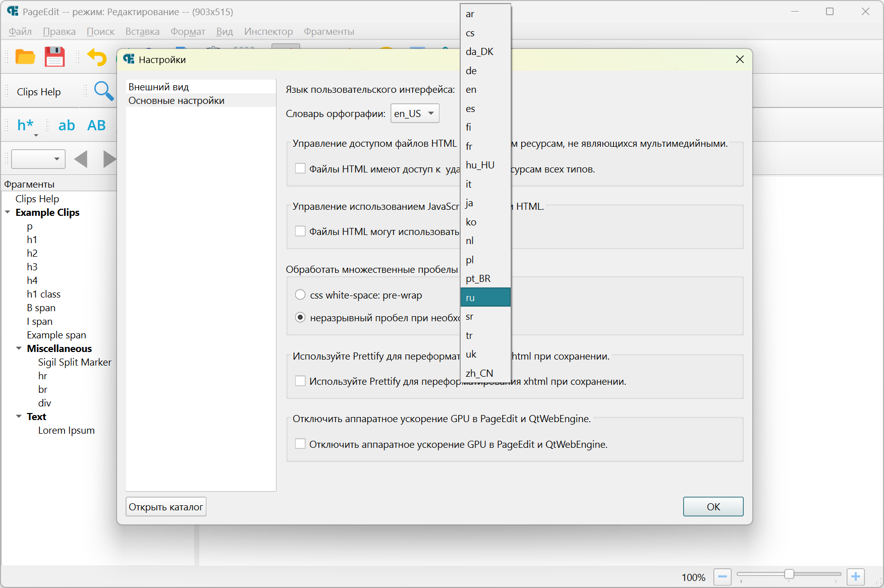Go back with the left triangle arrow
This screenshot has width=884, height=588.
click(81, 159)
